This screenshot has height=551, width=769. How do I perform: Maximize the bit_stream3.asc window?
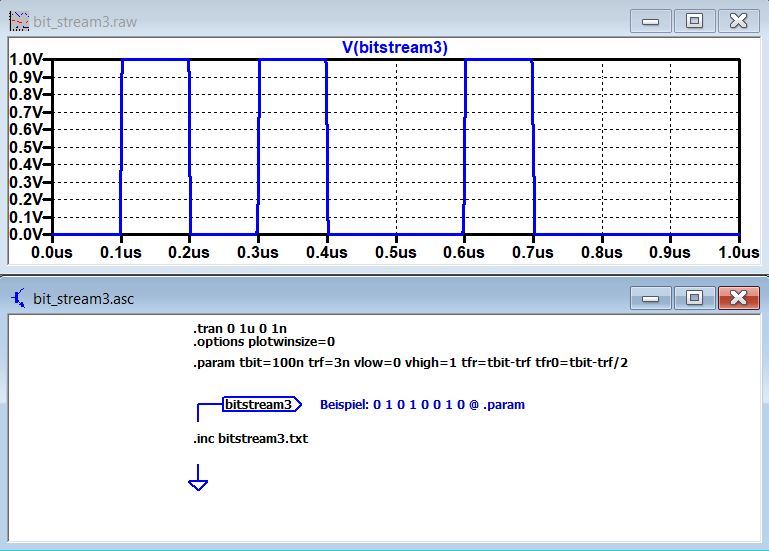694,298
